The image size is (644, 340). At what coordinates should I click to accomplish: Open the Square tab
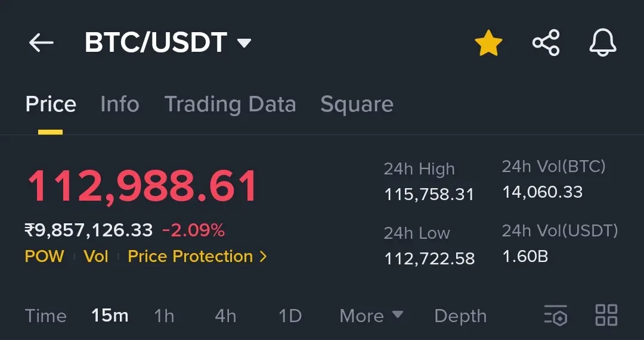coord(357,104)
